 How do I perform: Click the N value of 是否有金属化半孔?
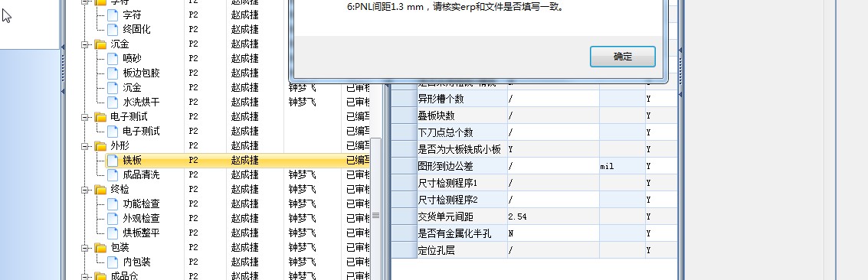[x=553, y=233]
